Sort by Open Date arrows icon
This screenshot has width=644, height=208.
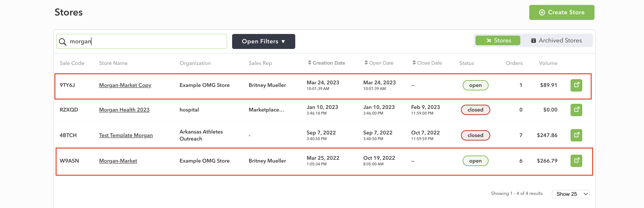pos(366,63)
